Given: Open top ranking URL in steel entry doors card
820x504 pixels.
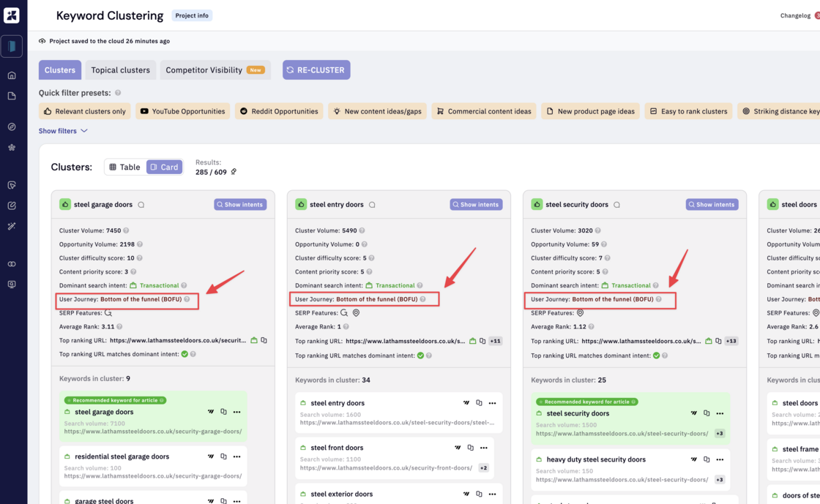Looking at the screenshot, I should tap(405, 341).
